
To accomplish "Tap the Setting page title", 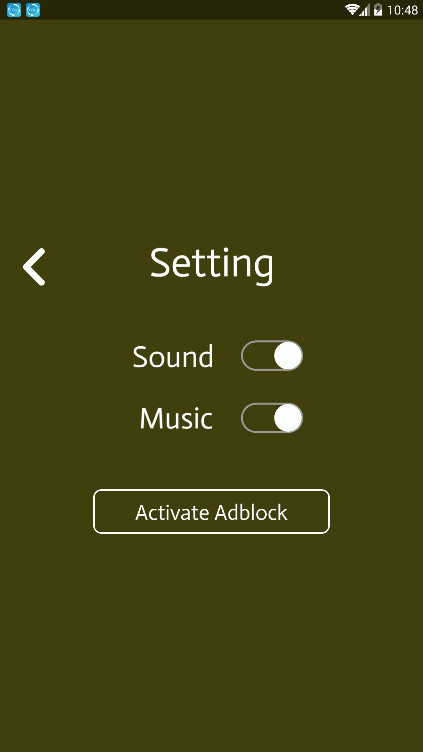I will (x=212, y=265).
